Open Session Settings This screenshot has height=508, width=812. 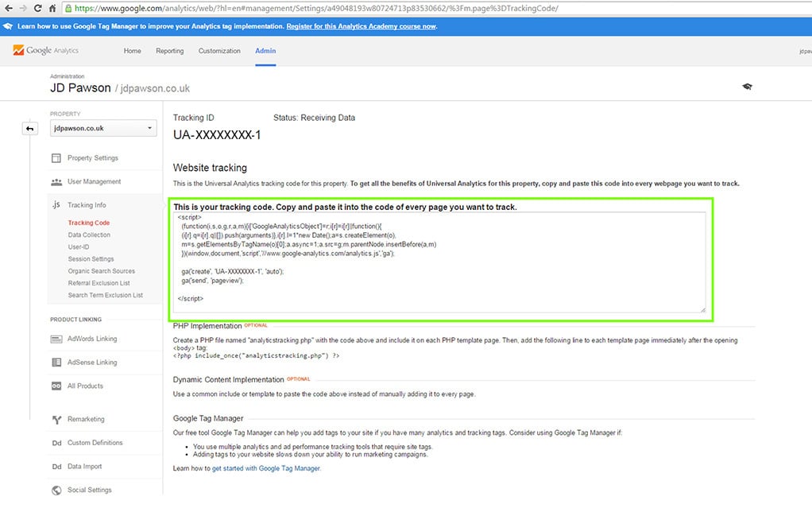tap(91, 259)
